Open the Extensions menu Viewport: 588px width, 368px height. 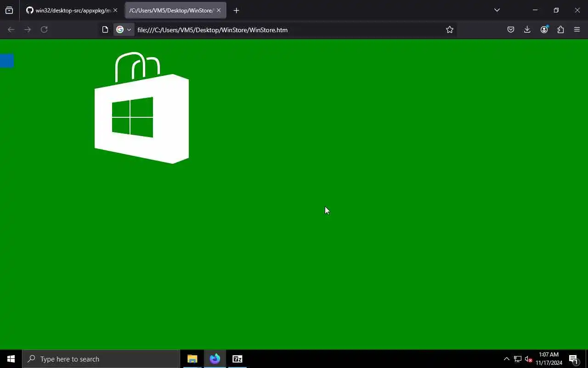(560, 29)
